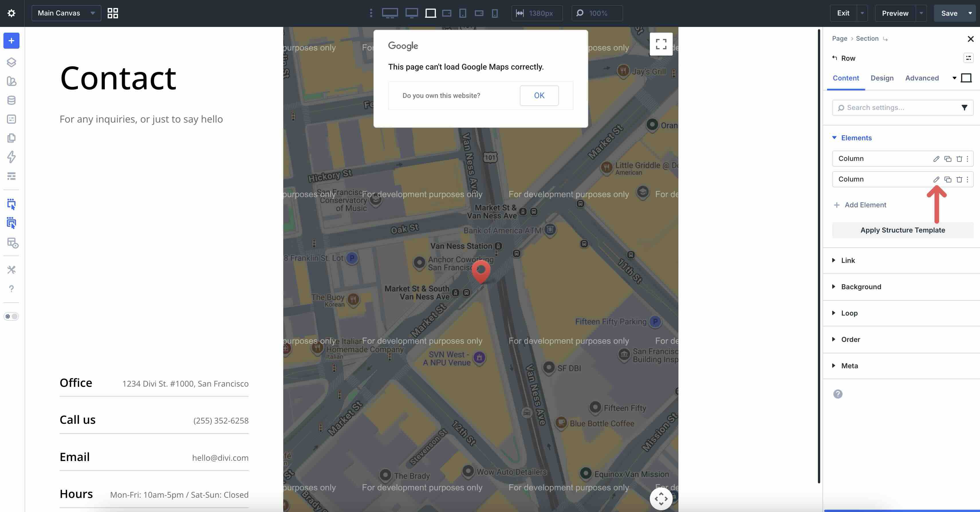Viewport: 980px width, 512px height.
Task: Delete the first Column with trash icon
Action: [959, 159]
